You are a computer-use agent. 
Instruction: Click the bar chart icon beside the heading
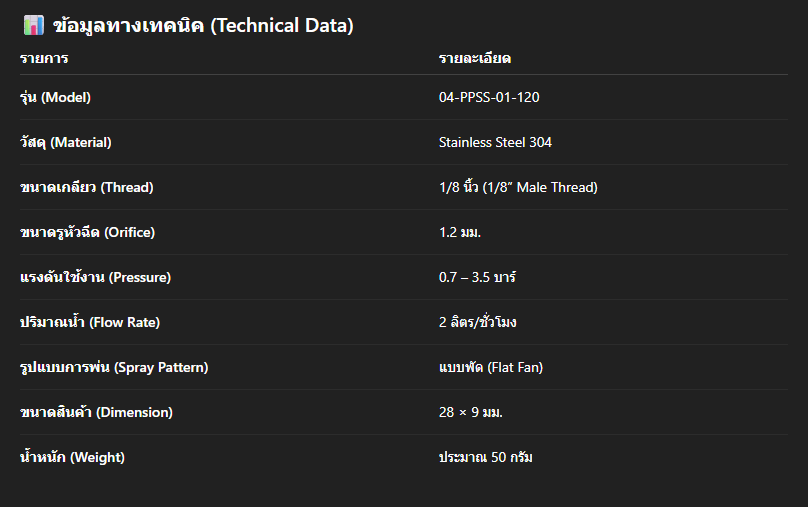coord(32,26)
